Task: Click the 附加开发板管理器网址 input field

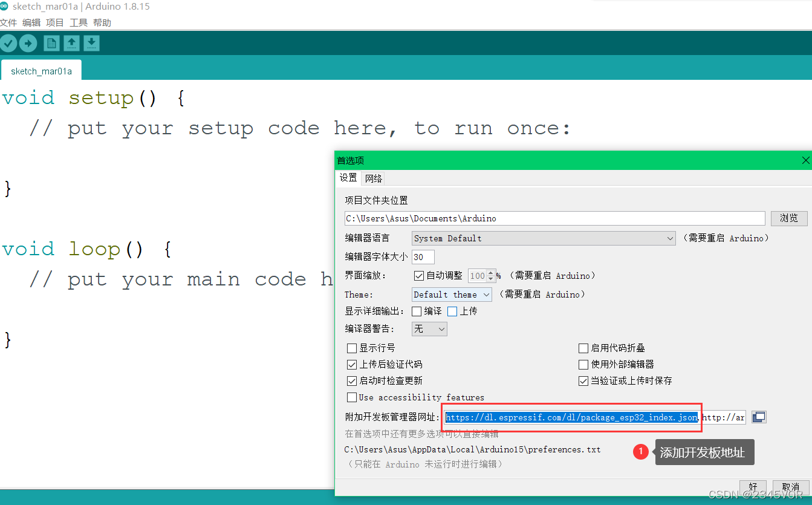Action: pyautogui.click(x=596, y=417)
